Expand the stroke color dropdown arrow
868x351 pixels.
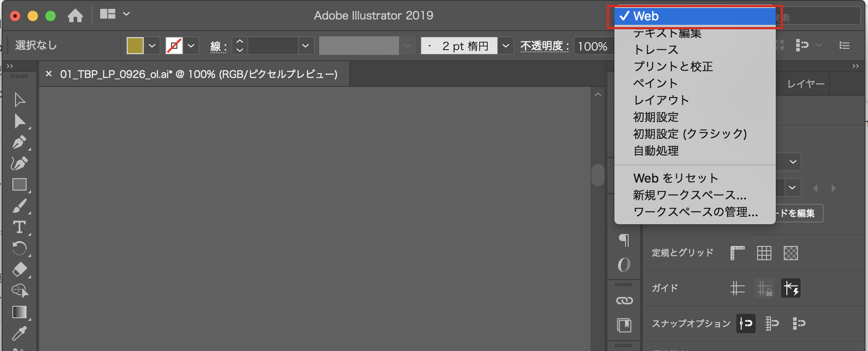point(191,46)
